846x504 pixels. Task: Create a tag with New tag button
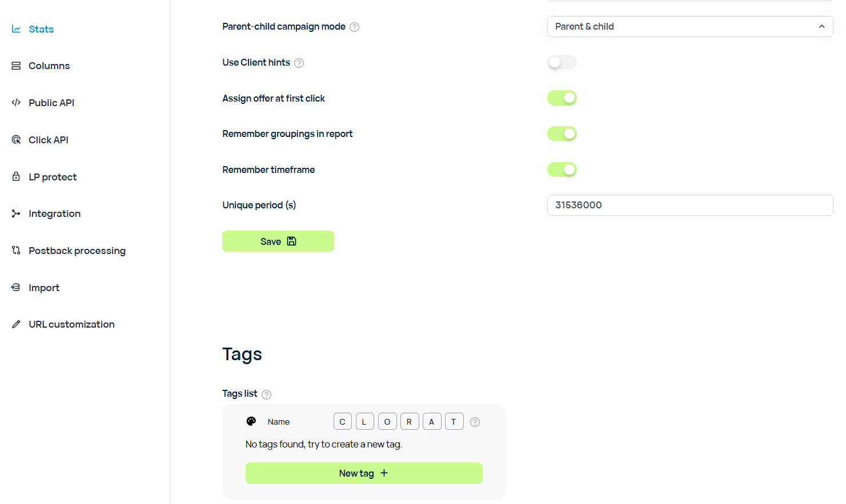point(364,473)
